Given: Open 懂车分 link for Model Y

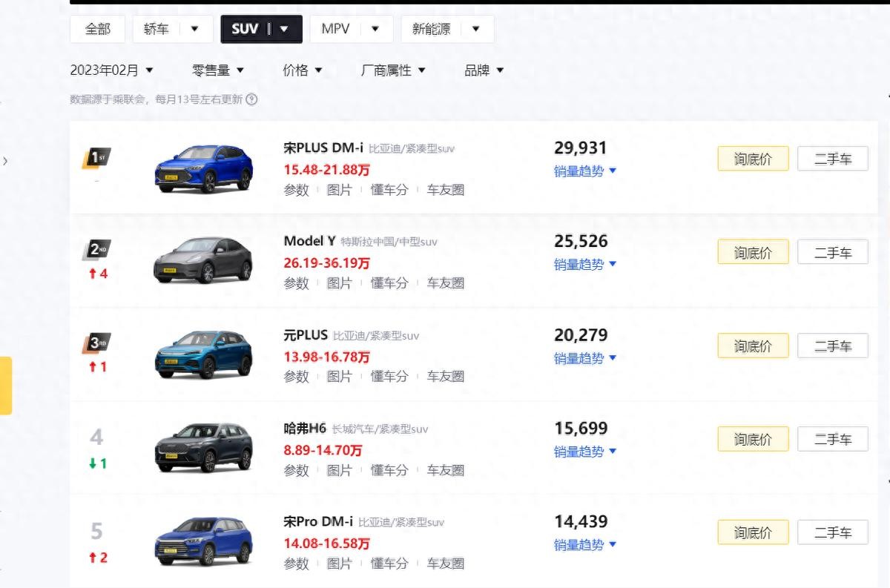Looking at the screenshot, I should coord(389,283).
